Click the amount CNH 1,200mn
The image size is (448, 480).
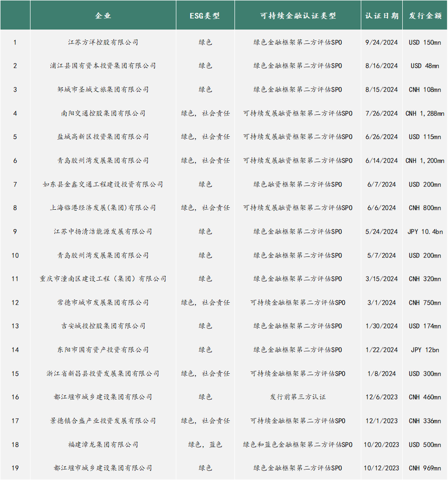click(425, 161)
